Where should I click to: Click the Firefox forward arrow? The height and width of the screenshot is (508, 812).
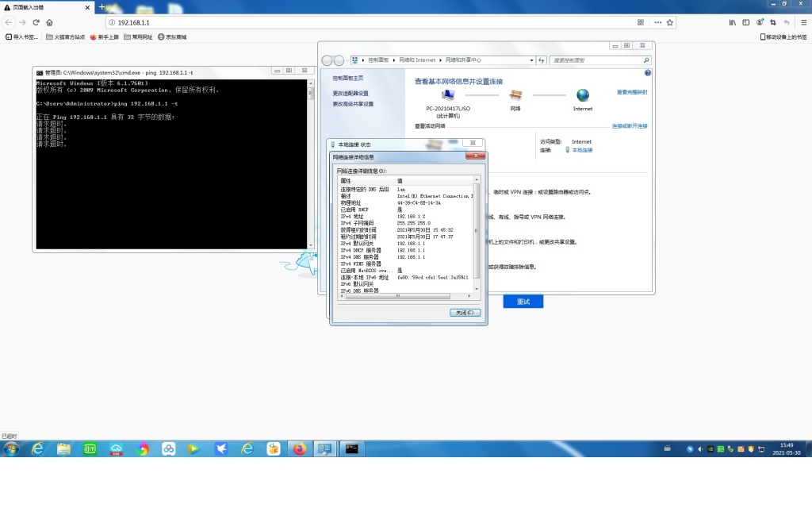point(22,22)
